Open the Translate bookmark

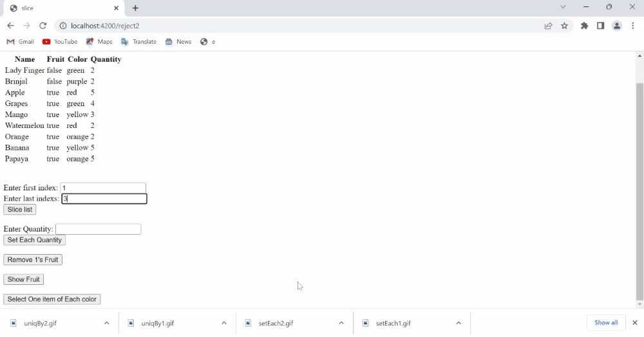pos(139,41)
